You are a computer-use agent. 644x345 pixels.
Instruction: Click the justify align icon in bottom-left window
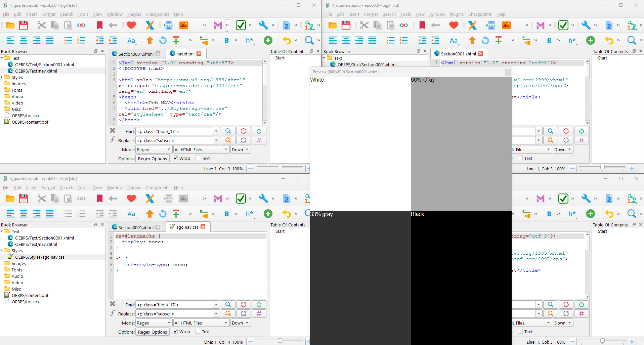pyautogui.click(x=50, y=214)
